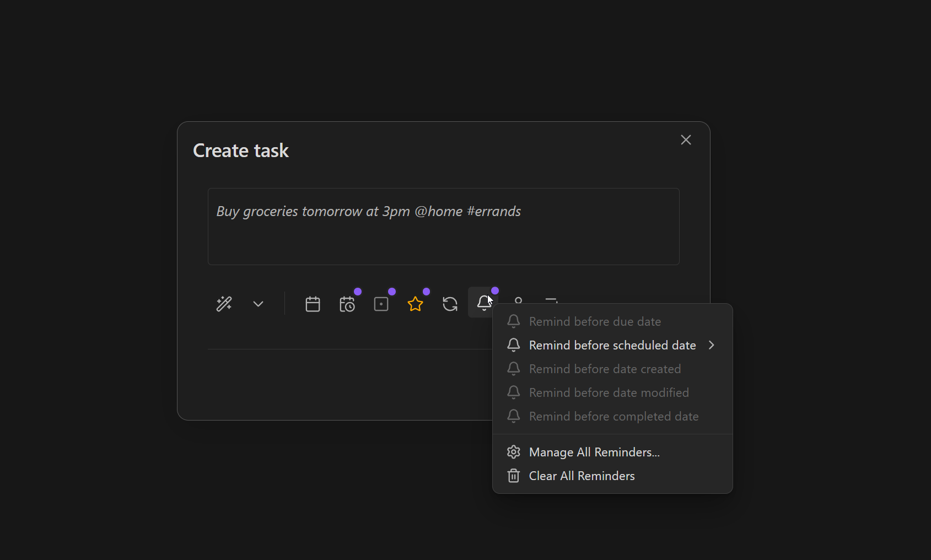The image size is (931, 560).
Task: Select the Manage All Reminders gear icon
Action: tap(513, 452)
